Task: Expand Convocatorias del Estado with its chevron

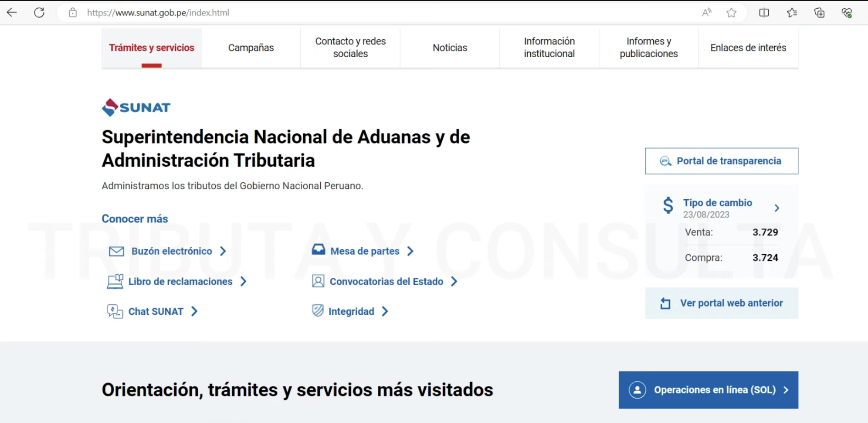Action: (454, 282)
